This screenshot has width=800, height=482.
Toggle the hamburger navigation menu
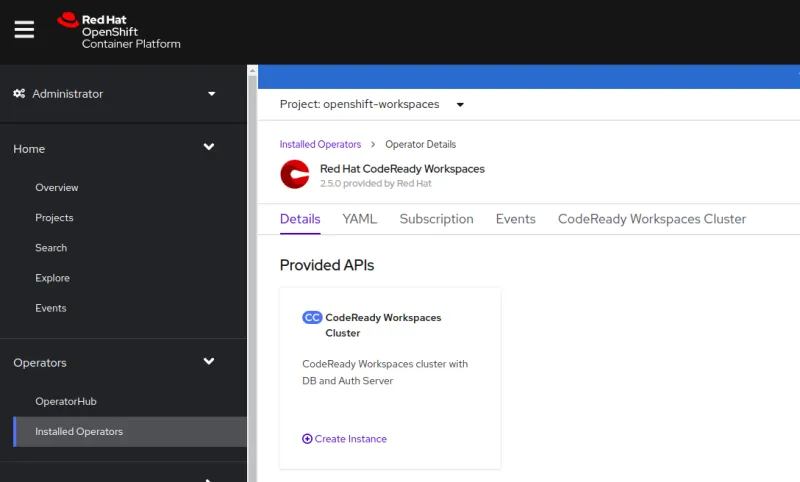24,30
